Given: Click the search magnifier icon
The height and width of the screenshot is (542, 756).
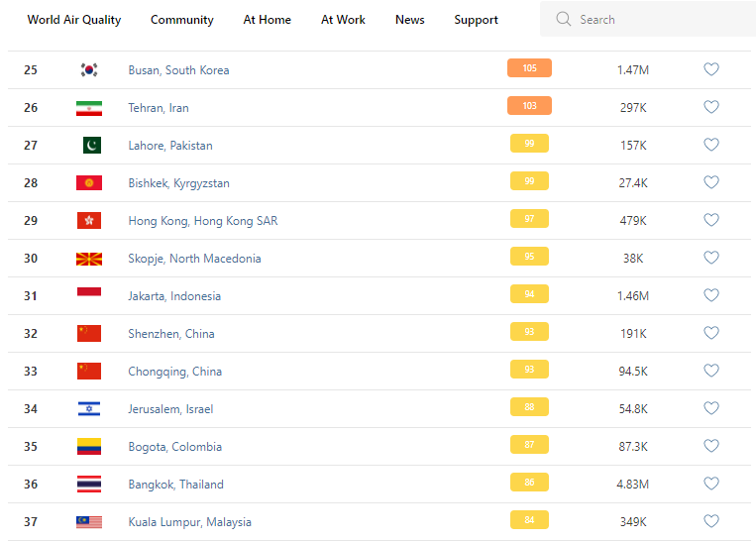Looking at the screenshot, I should tap(564, 19).
